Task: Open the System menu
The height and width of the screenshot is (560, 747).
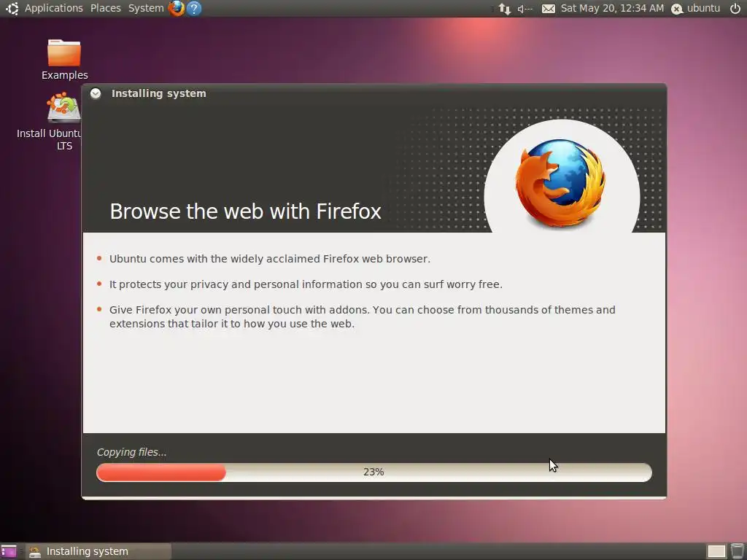Action: [x=146, y=8]
